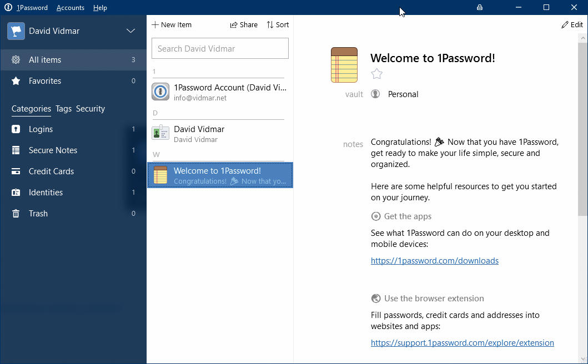Click the Logins keyhole icon

coord(16,129)
